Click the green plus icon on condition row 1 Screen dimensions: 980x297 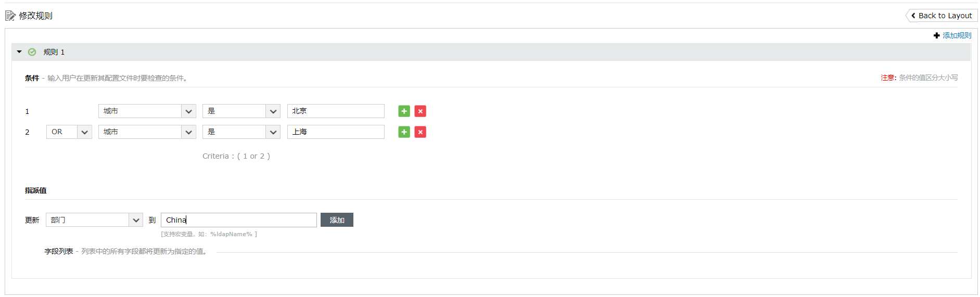(404, 111)
